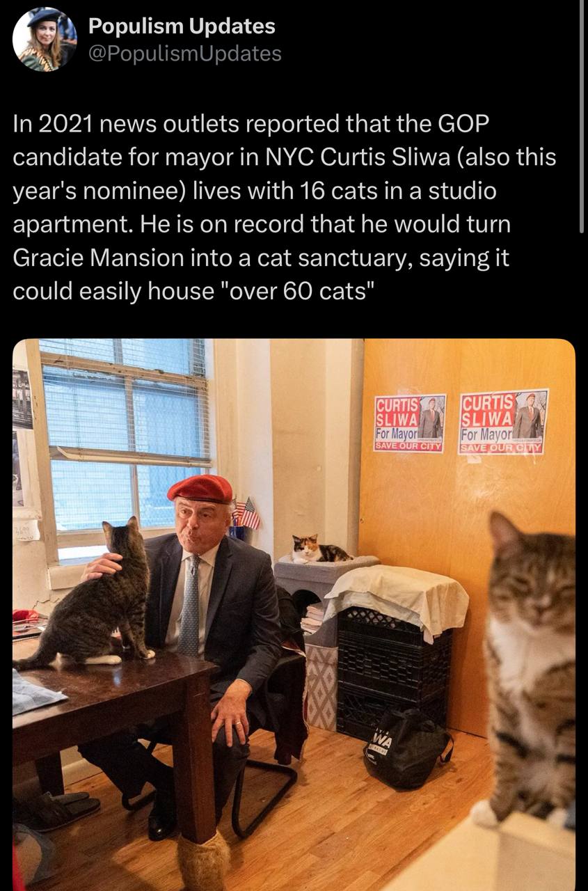Click the red beret in the photo

[200, 489]
